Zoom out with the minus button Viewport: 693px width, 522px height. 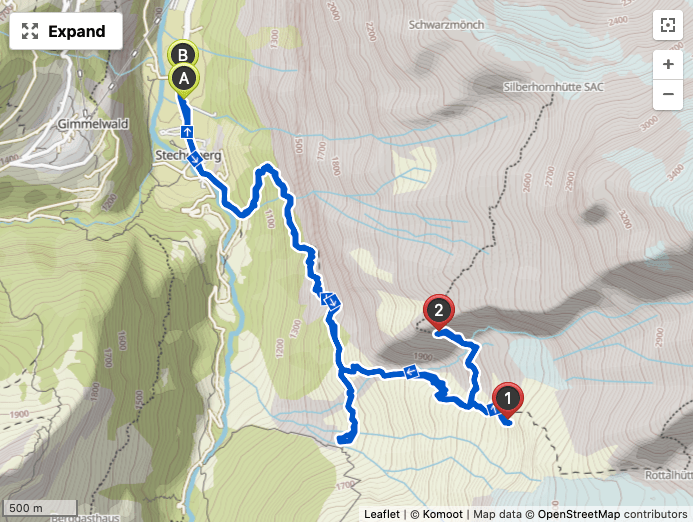[x=668, y=94]
